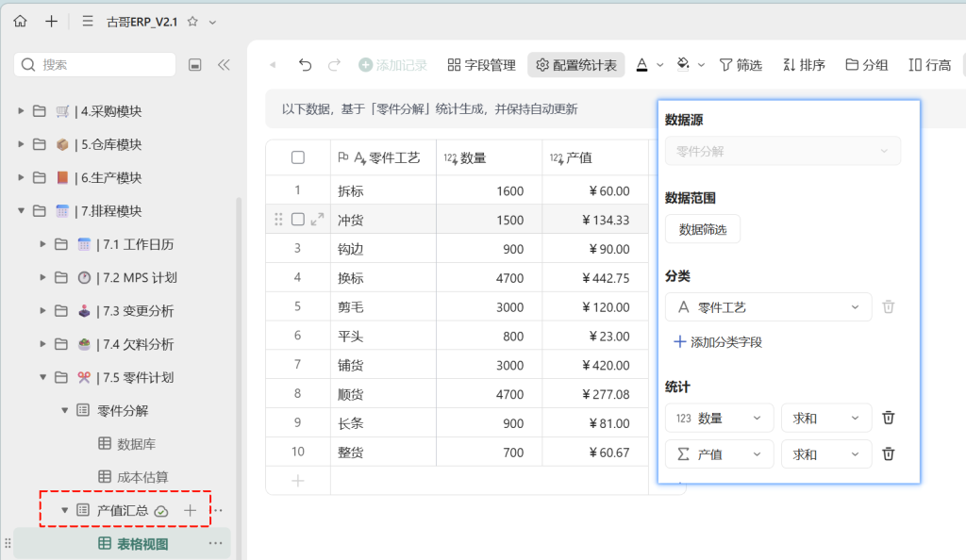
Task: Click the 零件工艺 column header
Action: pyautogui.click(x=383, y=157)
